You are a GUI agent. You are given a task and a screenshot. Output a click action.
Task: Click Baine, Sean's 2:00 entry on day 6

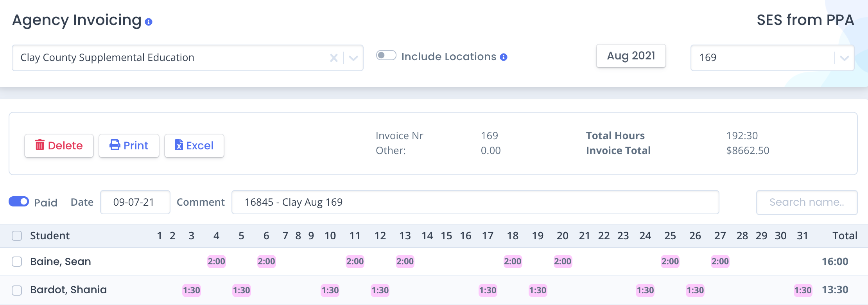tap(266, 261)
